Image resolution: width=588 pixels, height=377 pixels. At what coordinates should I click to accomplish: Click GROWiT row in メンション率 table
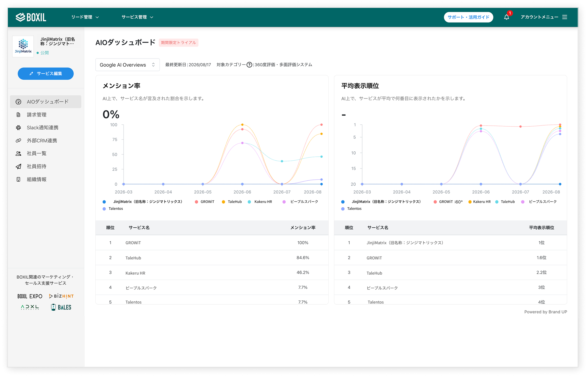point(212,243)
